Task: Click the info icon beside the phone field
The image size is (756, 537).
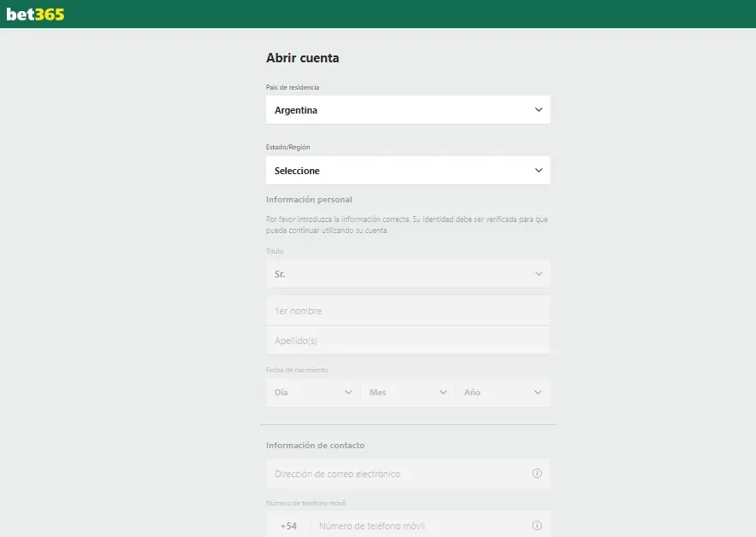Action: point(537,526)
